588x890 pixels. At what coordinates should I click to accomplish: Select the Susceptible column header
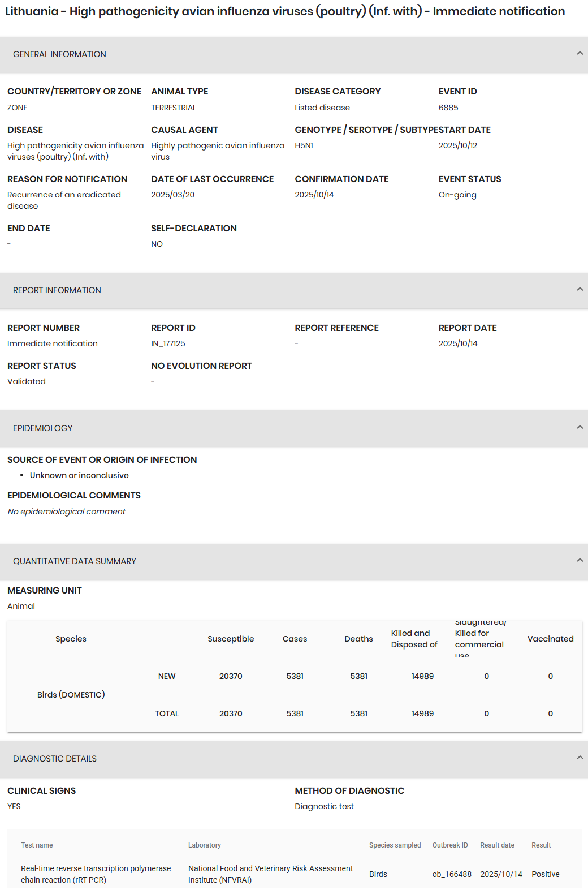[231, 639]
